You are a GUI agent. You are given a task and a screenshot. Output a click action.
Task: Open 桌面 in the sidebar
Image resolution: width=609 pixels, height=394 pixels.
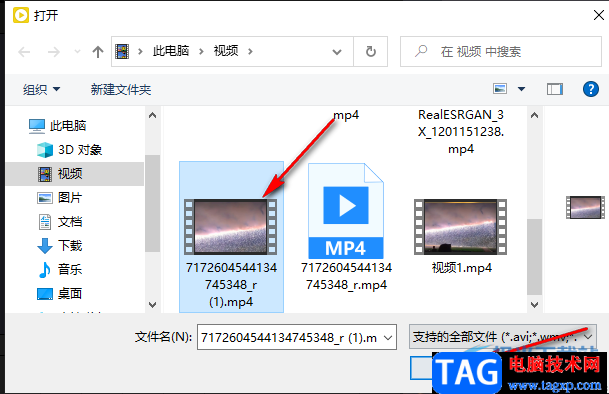(x=59, y=294)
